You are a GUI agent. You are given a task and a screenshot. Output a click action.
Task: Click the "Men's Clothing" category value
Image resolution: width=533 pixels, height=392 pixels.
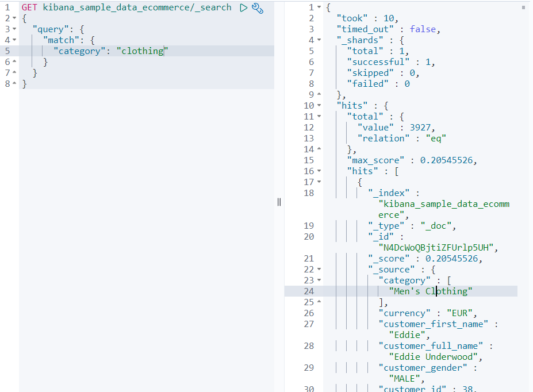click(430, 291)
